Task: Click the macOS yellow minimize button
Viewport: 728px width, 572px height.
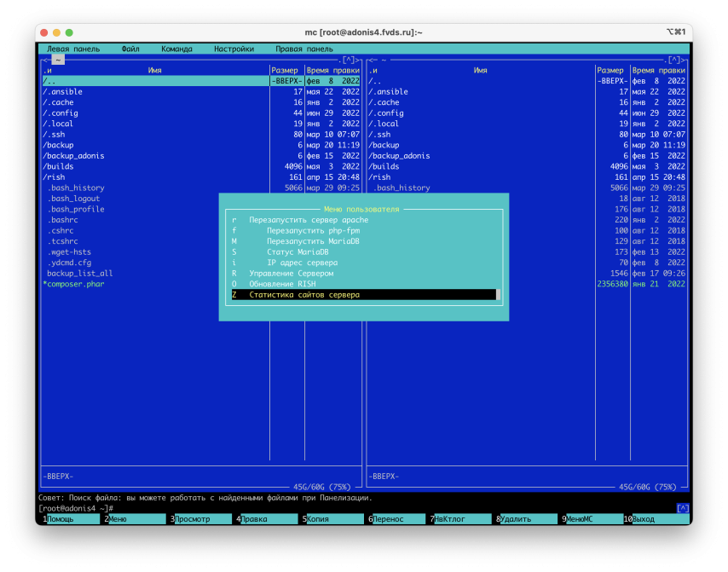Action: pos(56,32)
